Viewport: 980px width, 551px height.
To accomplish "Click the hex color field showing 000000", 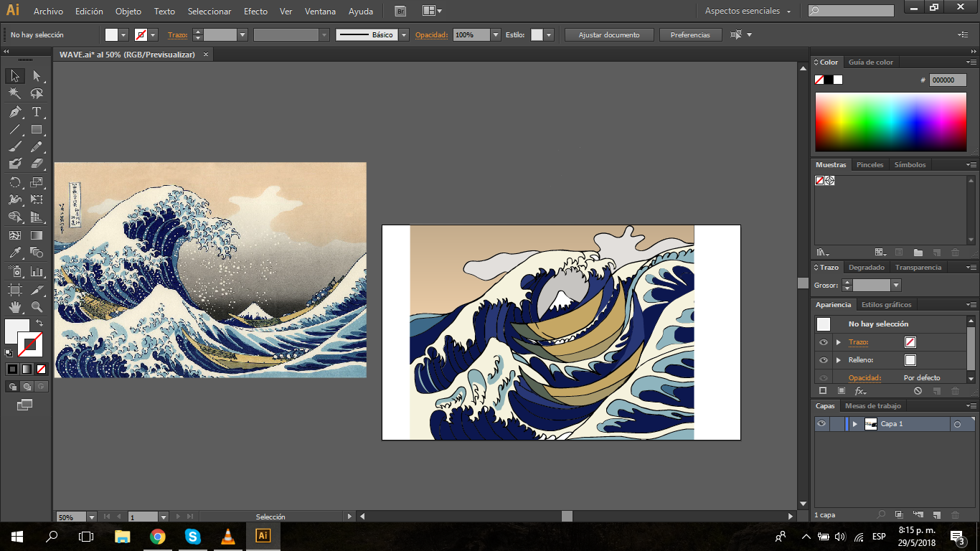I will coord(948,80).
